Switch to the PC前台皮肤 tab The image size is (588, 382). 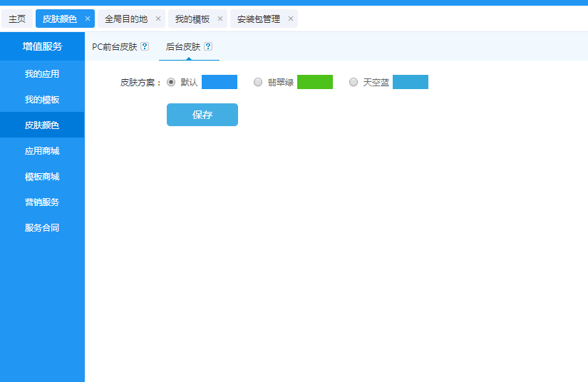click(x=114, y=46)
